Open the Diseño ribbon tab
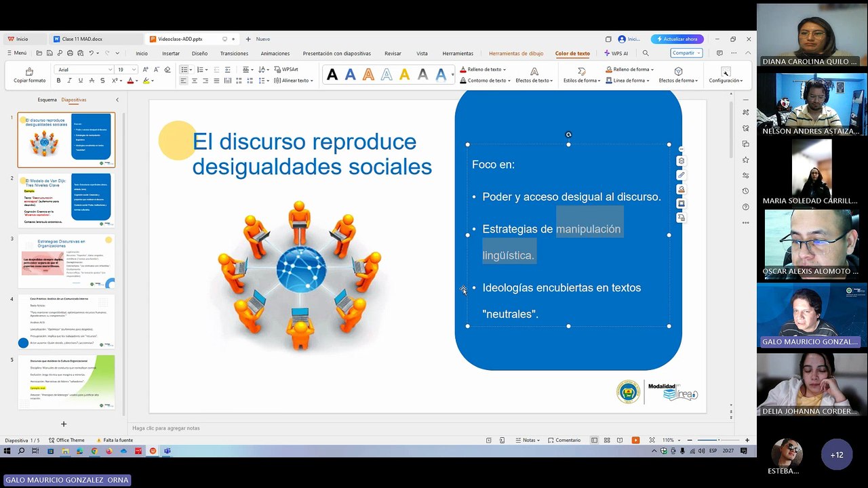868x488 pixels. click(199, 54)
